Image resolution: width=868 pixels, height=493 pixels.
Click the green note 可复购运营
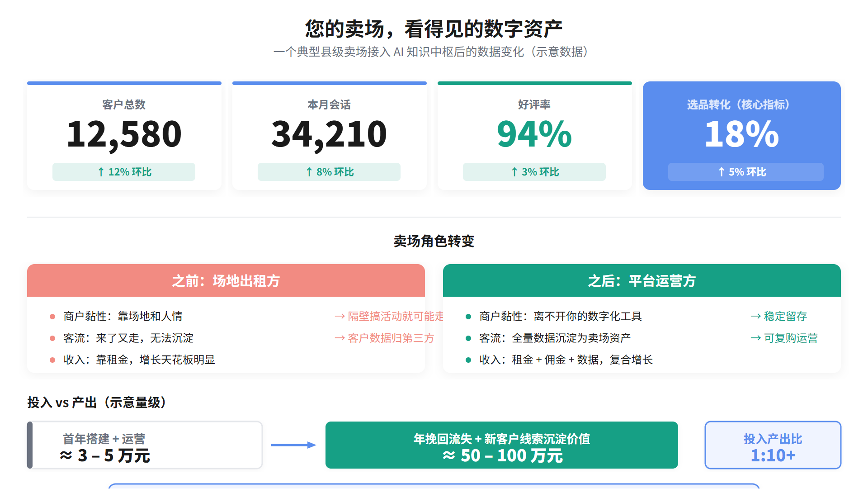[784, 338]
